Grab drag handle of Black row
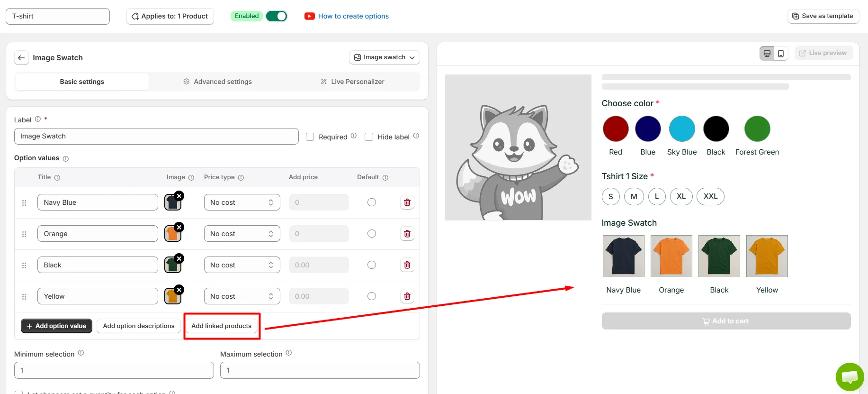The image size is (868, 394). [x=24, y=266]
